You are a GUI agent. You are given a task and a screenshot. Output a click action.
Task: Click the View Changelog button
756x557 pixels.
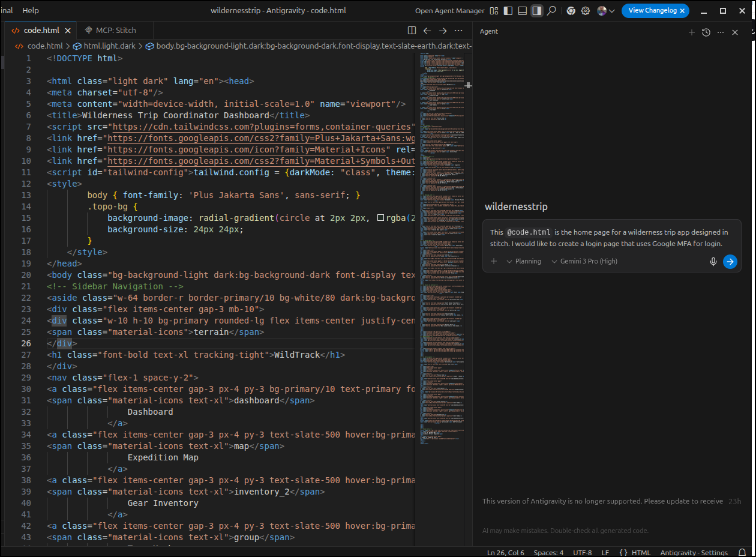[x=652, y=11]
